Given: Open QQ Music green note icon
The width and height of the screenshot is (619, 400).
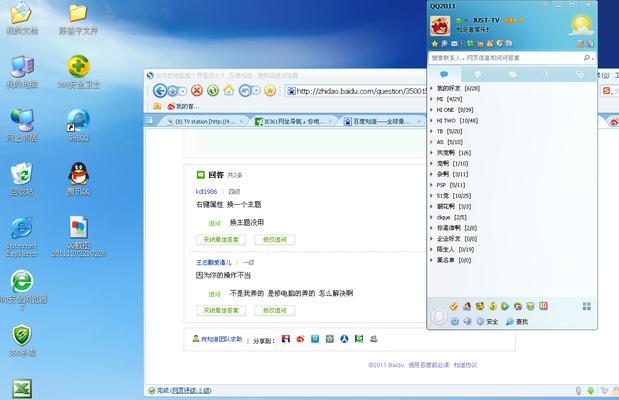Looking at the screenshot, I should point(492,306).
